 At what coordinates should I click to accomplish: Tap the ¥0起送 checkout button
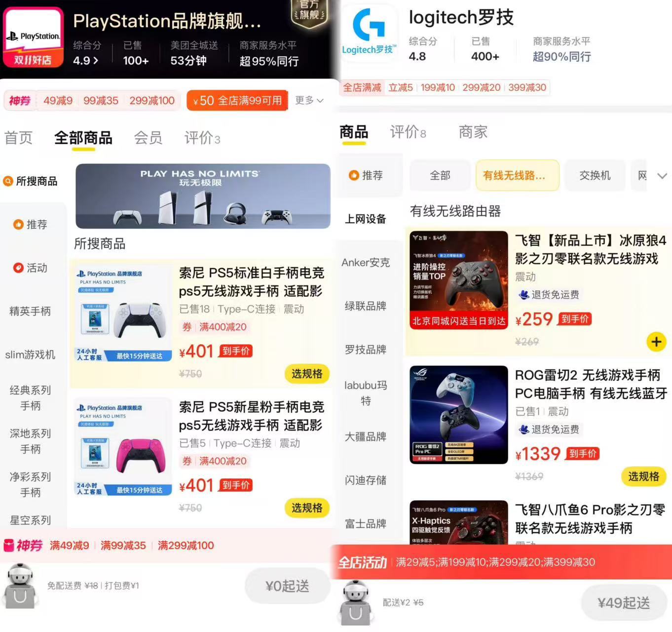tap(287, 586)
